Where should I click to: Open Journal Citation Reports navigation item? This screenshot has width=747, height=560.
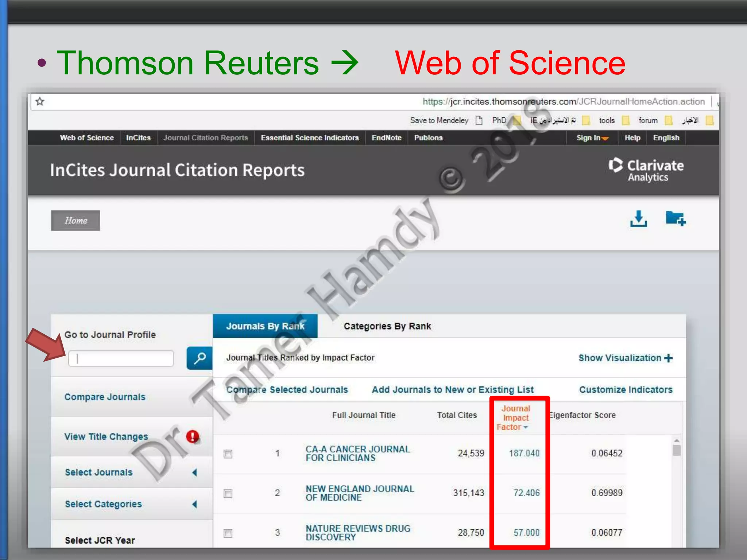[206, 138]
